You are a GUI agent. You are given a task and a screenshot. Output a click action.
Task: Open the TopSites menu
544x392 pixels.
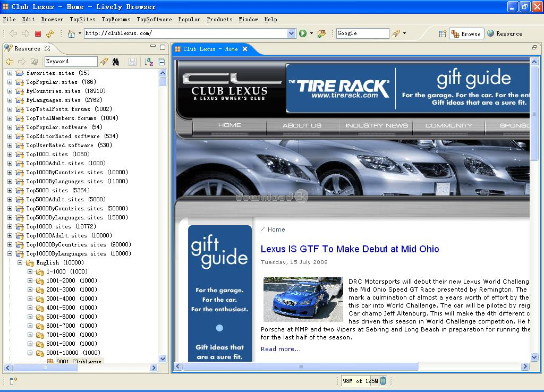(82, 20)
